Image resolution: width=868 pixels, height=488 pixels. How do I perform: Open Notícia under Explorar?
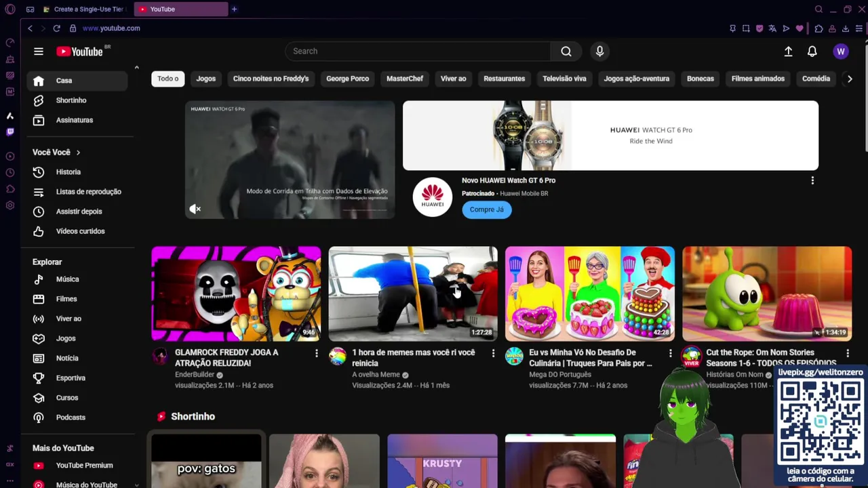point(77,358)
